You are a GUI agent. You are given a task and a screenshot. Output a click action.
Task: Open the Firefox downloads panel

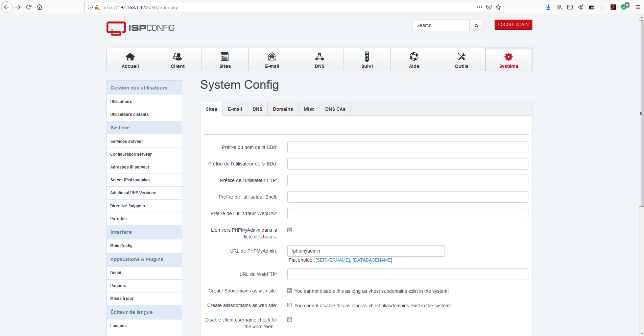548,7
